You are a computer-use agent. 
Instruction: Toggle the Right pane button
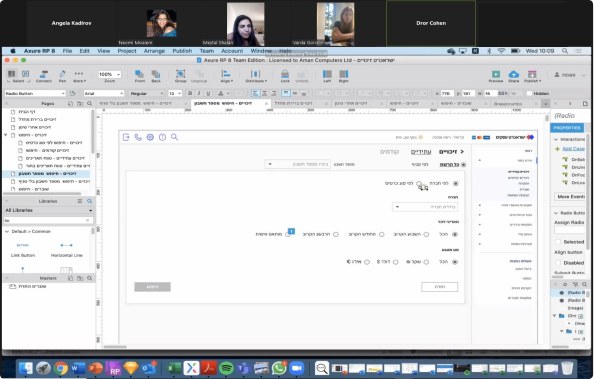pos(344,76)
